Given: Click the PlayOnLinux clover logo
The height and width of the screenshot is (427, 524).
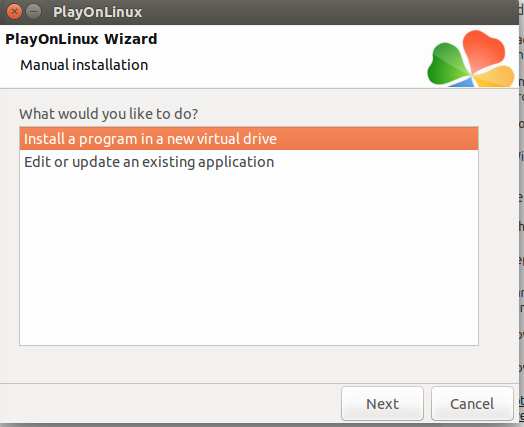Looking at the screenshot, I should coord(471,58).
